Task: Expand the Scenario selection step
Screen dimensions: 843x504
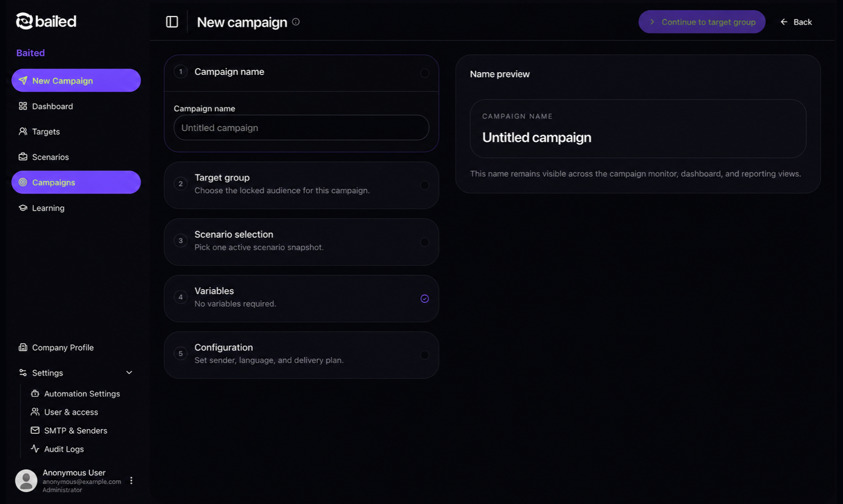Action: [301, 242]
